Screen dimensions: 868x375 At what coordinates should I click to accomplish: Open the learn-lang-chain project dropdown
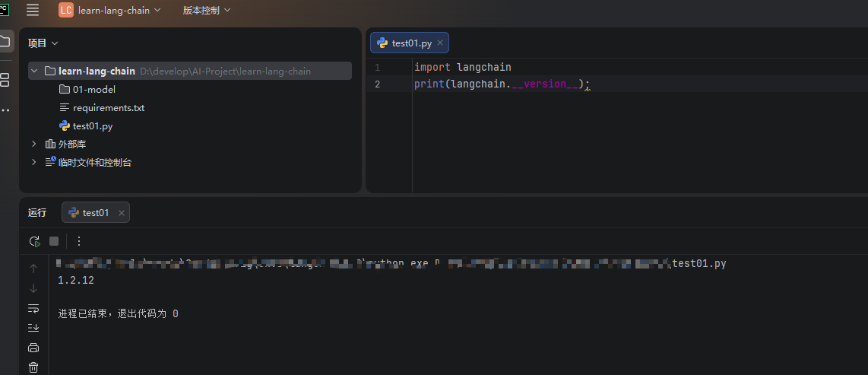click(x=119, y=10)
